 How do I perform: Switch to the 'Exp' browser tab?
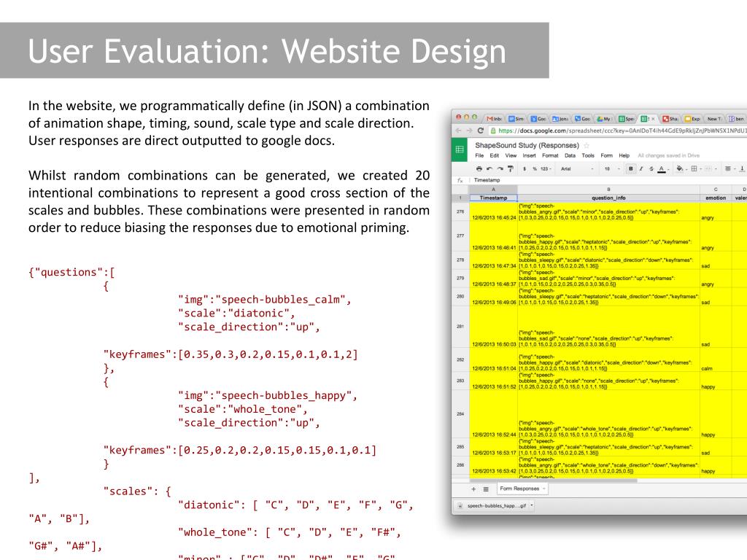(x=693, y=119)
